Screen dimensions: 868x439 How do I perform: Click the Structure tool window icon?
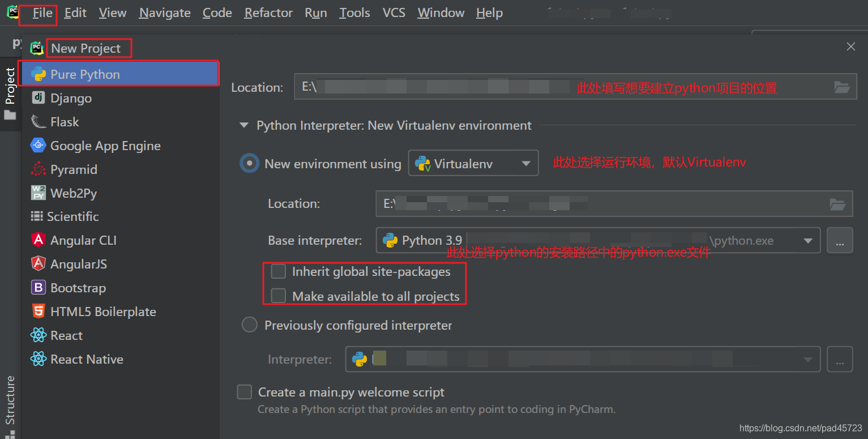pyautogui.click(x=10, y=434)
